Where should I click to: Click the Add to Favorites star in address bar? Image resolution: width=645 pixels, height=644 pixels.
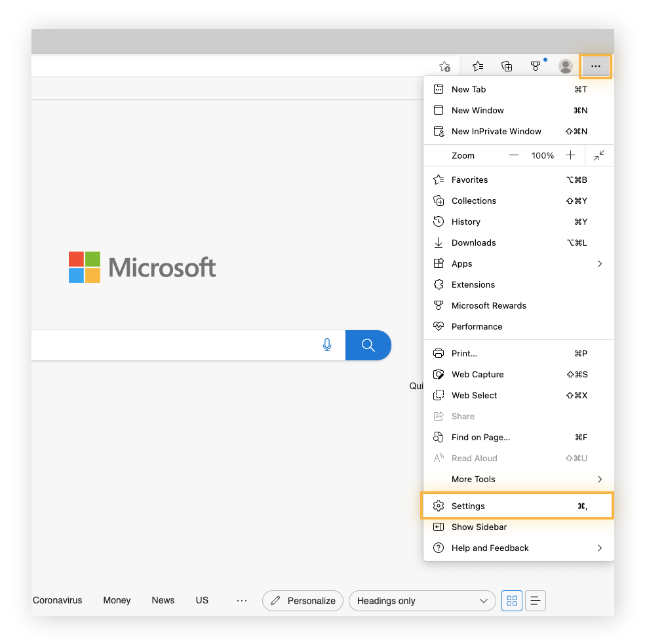(445, 66)
